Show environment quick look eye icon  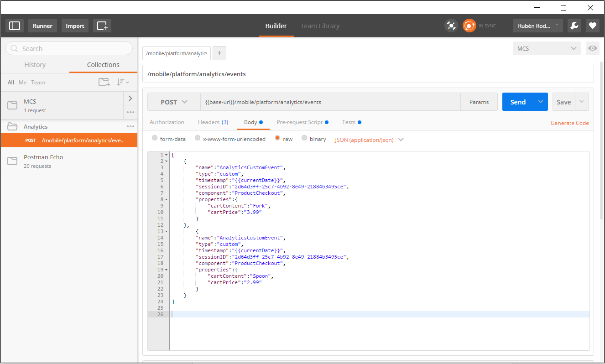pos(593,48)
